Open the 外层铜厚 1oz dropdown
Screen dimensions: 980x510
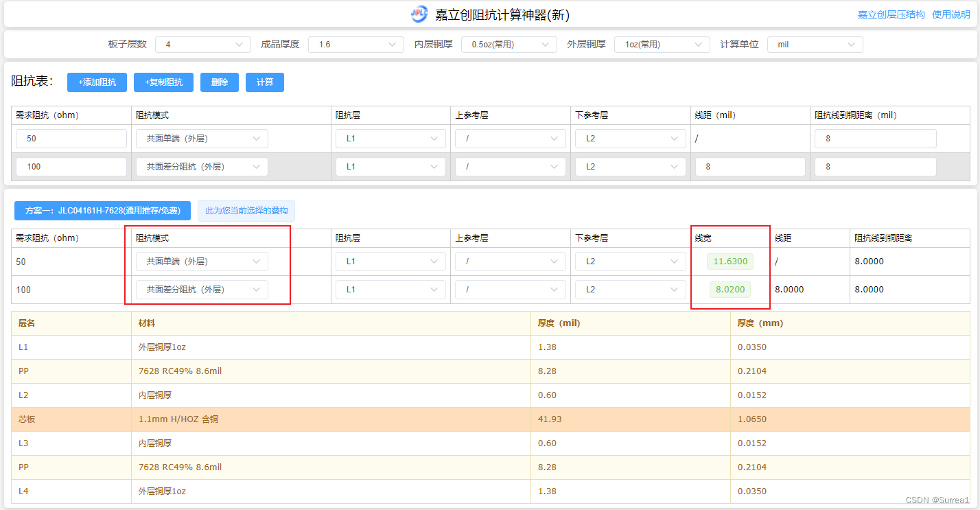(662, 45)
